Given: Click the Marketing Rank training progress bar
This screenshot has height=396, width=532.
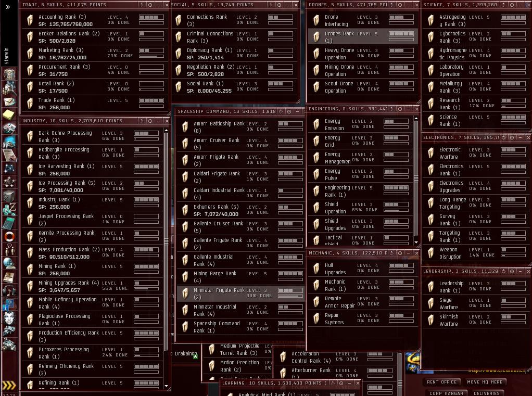Looking at the screenshot, I should click(151, 56).
